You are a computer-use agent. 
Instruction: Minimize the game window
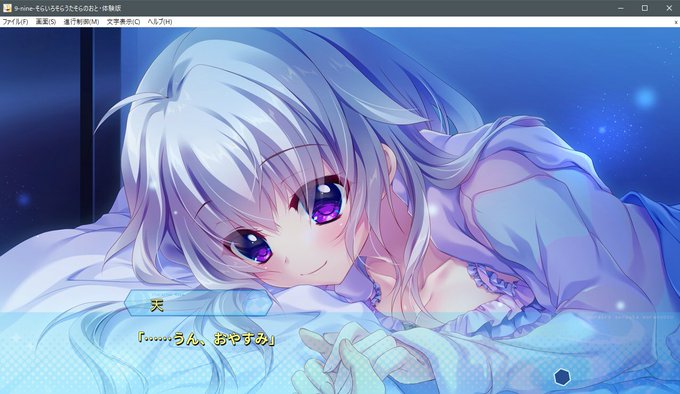[x=621, y=8]
